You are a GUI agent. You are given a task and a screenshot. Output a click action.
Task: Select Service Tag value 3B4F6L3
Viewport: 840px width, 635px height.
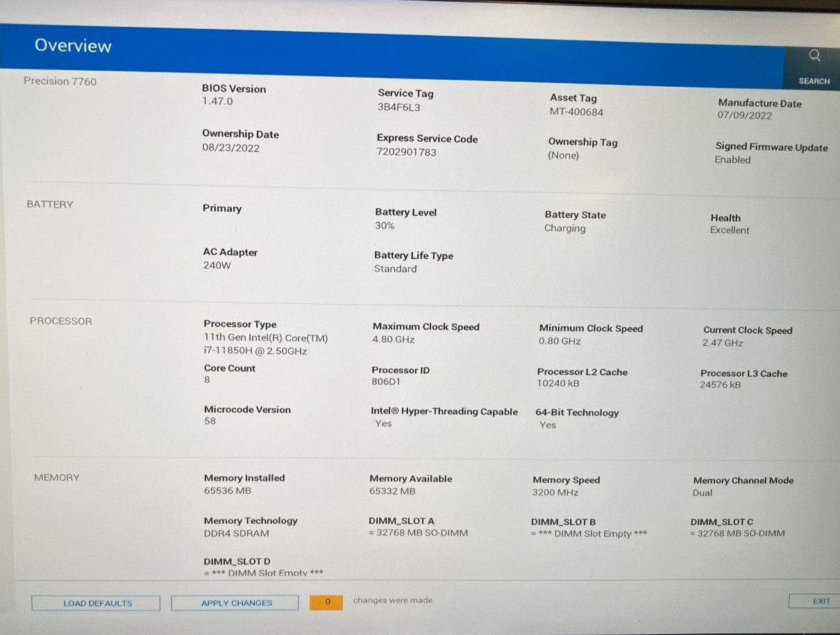point(398,107)
